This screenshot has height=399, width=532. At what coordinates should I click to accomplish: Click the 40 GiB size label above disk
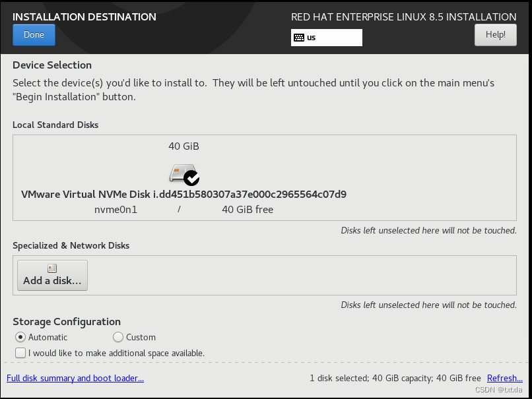click(184, 146)
